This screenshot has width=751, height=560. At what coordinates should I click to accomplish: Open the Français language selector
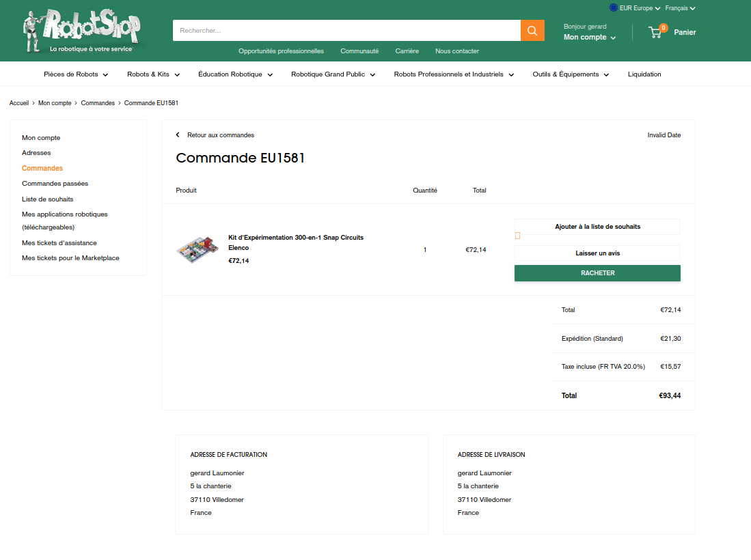pyautogui.click(x=680, y=8)
